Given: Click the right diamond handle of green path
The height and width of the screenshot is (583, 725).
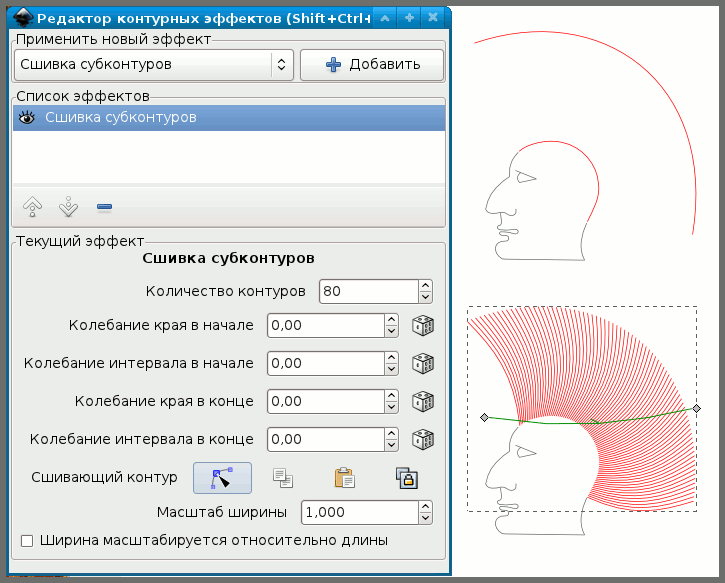Looking at the screenshot, I should pyautogui.click(x=697, y=409).
